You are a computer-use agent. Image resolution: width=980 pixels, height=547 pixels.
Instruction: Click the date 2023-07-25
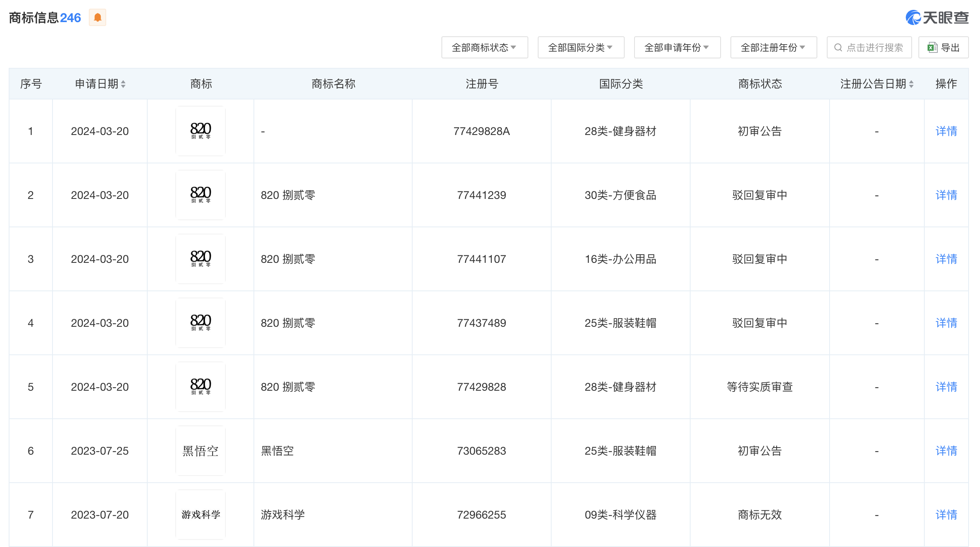(100, 451)
